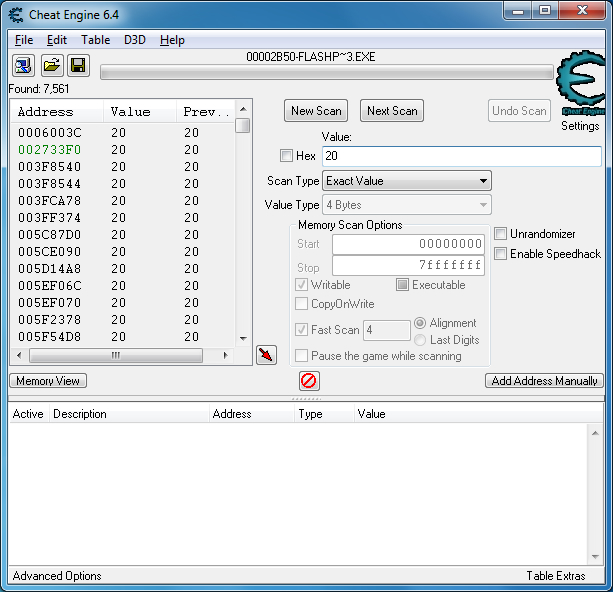
Task: Select address row 0006003C
Action: (x=123, y=133)
